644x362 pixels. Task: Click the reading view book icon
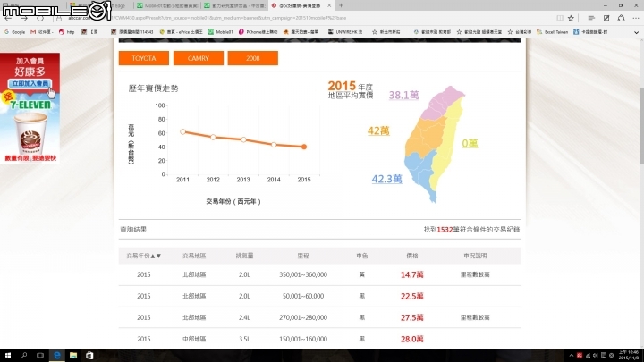559,18
